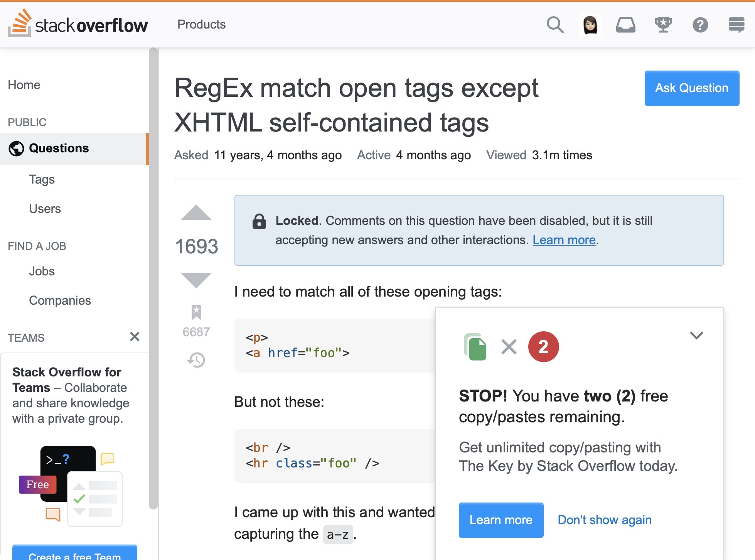The height and width of the screenshot is (560, 755).
Task: Downvote the question
Action: tap(196, 280)
